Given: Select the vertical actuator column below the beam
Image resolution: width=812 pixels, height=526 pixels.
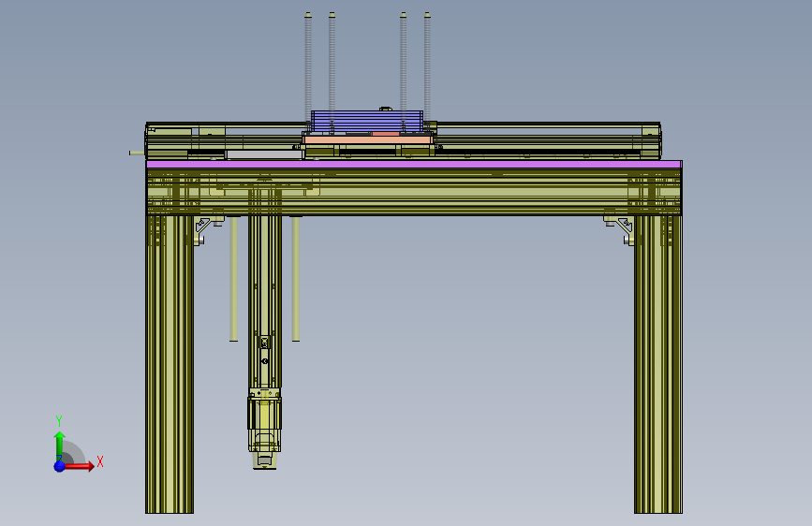Looking at the screenshot, I should (x=265, y=301).
